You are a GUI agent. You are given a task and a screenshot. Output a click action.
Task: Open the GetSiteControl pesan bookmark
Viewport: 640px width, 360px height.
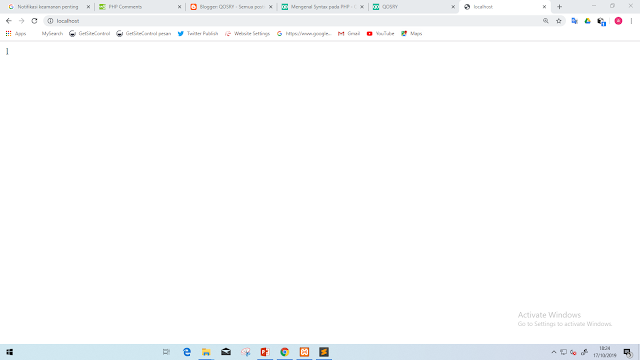click(143, 33)
